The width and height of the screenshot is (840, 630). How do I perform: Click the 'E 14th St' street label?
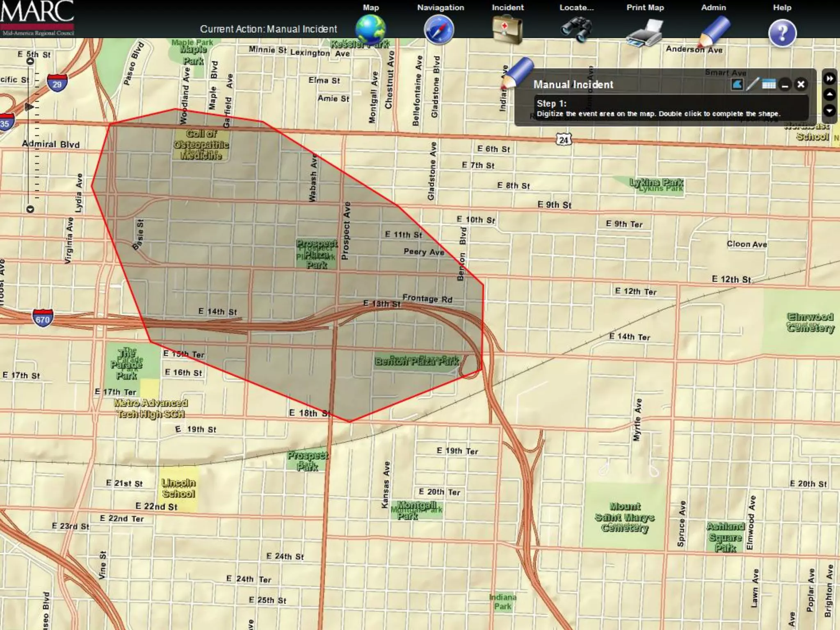217,312
